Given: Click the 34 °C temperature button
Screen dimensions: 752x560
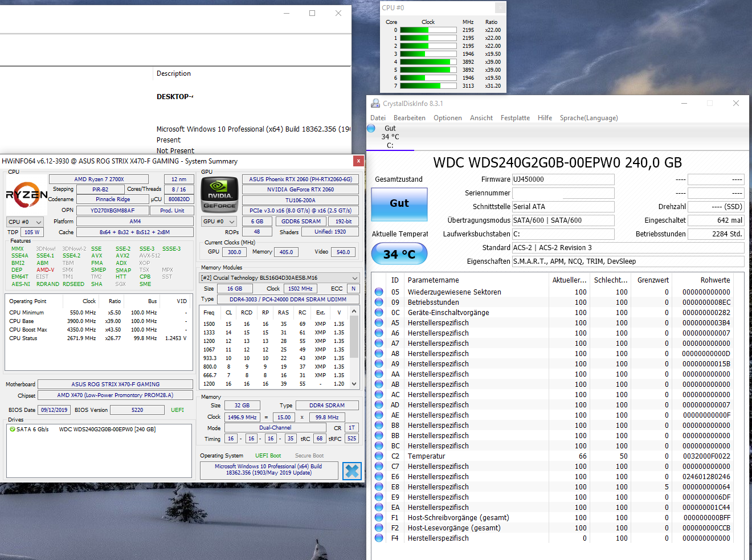Looking at the screenshot, I should pyautogui.click(x=399, y=254).
